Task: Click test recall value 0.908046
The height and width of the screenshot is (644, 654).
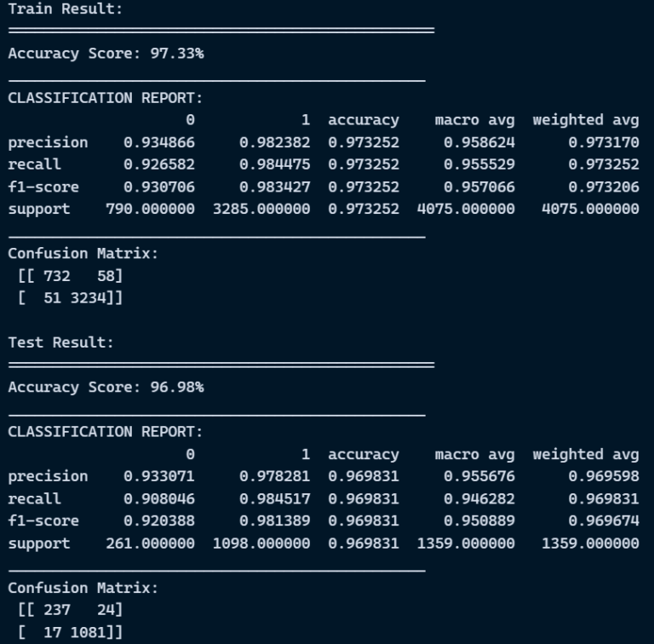Action: coord(159,499)
